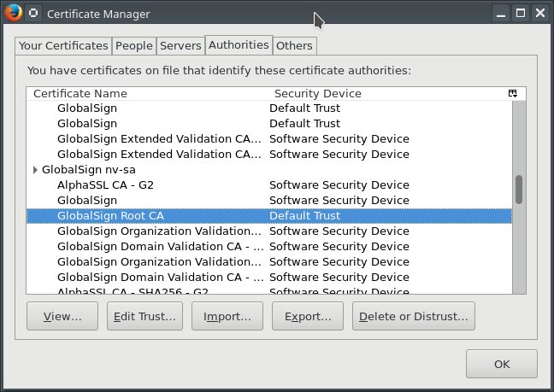Click the Authorities tab
Image resolution: width=554 pixels, height=392 pixels.
pos(239,44)
